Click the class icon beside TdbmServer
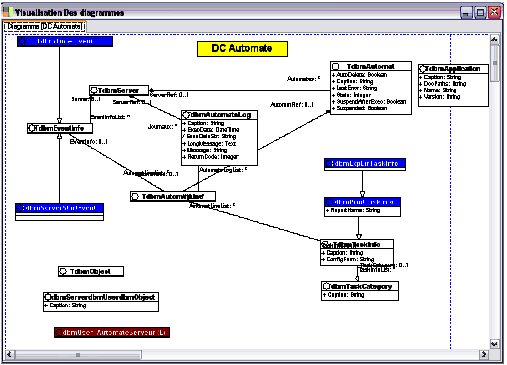507x365 pixels. (x=94, y=90)
